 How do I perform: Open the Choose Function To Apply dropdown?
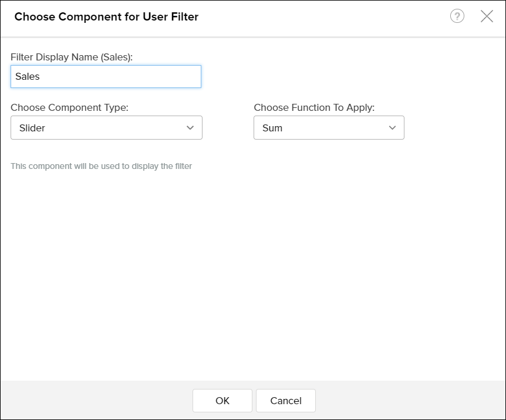click(x=329, y=127)
